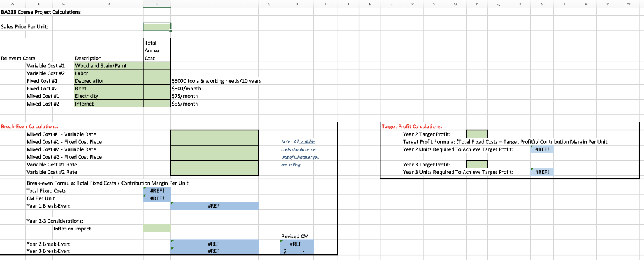Select the Year 3 Target Profit green input cell
This screenshot has width=644, height=260.
(477, 165)
